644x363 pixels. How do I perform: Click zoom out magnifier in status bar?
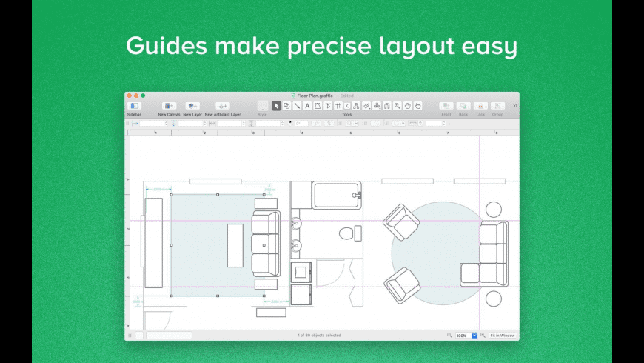(449, 336)
